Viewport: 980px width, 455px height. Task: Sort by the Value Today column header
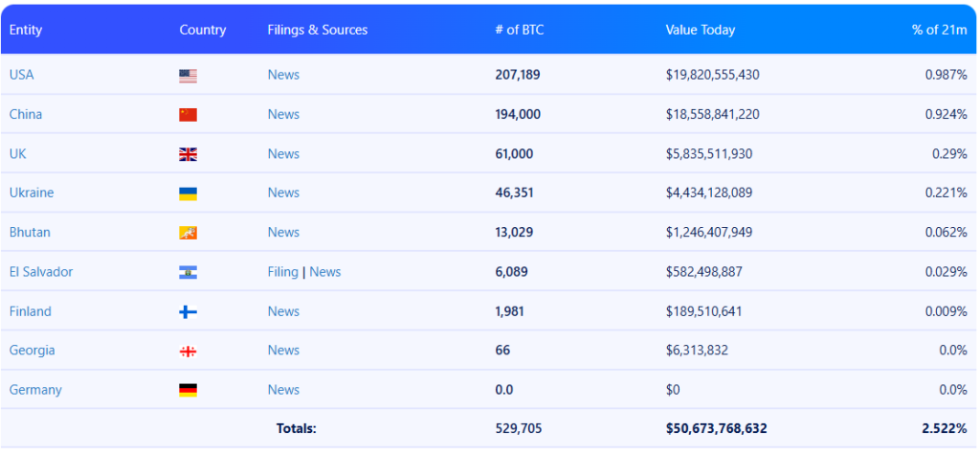[700, 30]
